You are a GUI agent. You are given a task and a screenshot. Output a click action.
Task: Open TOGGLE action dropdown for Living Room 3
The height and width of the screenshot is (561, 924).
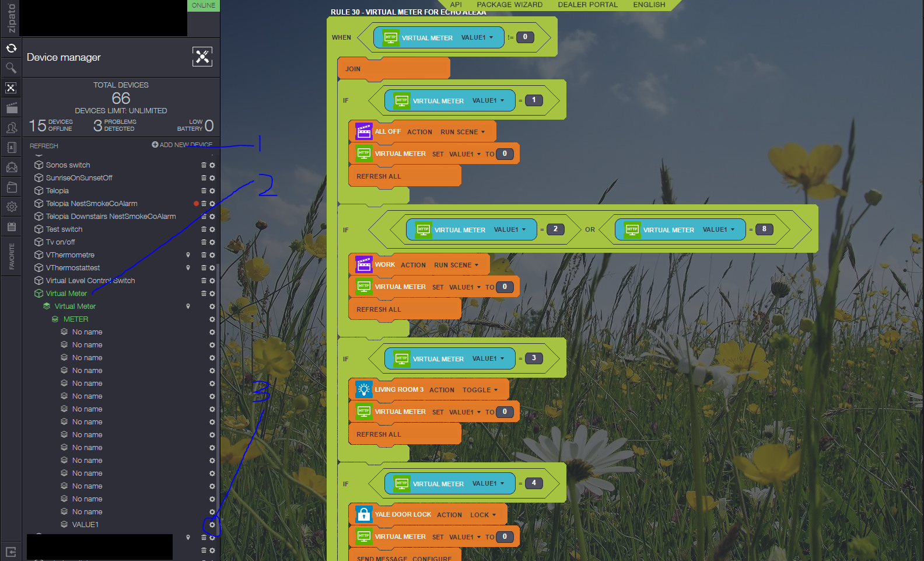pyautogui.click(x=480, y=390)
